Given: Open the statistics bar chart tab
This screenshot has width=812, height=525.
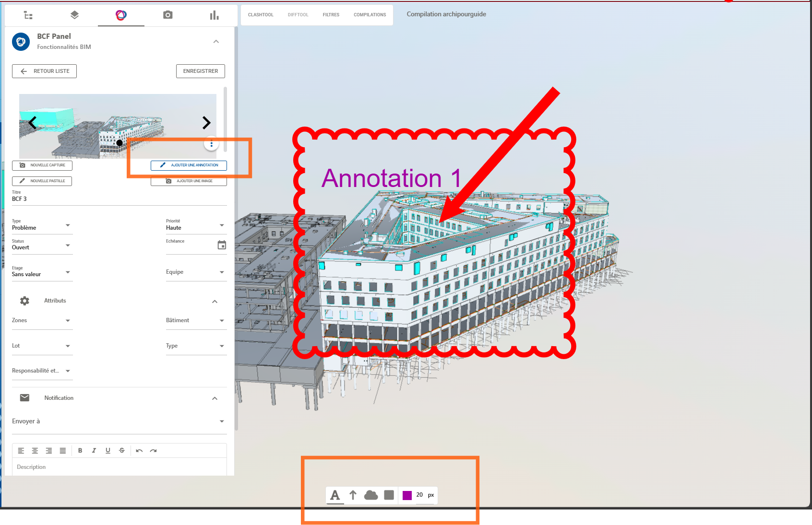Looking at the screenshot, I should 214,15.
